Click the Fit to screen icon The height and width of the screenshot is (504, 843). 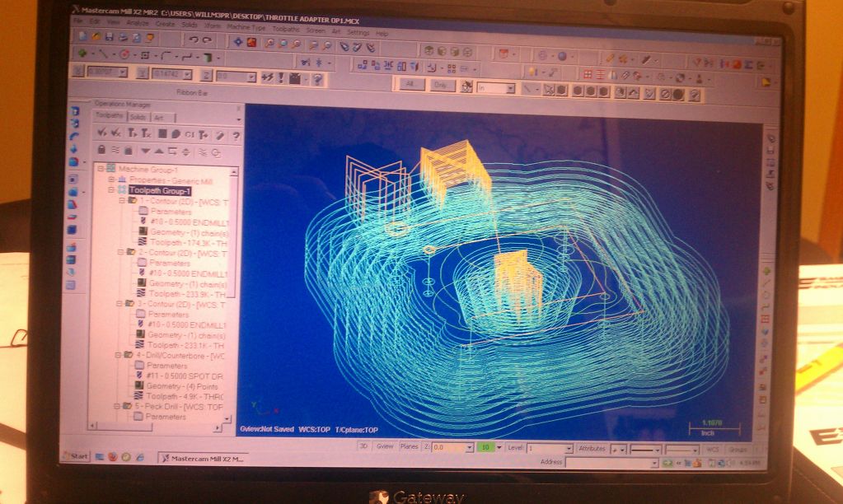point(237,41)
